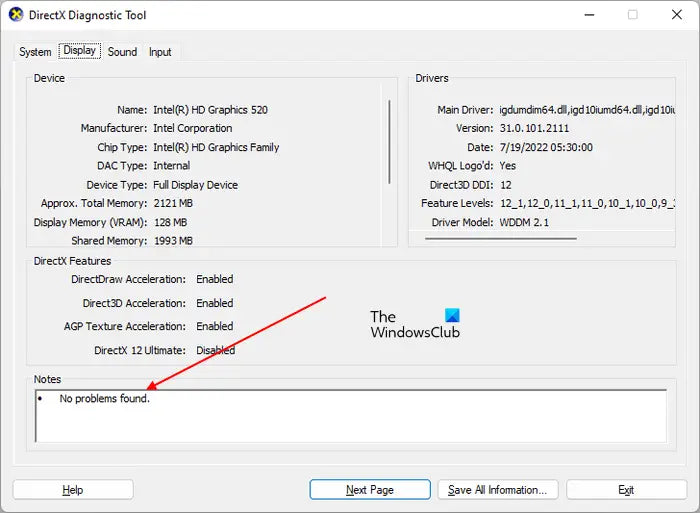This screenshot has height=513, width=700.
Task: Open the Sound tab
Action: tap(122, 52)
